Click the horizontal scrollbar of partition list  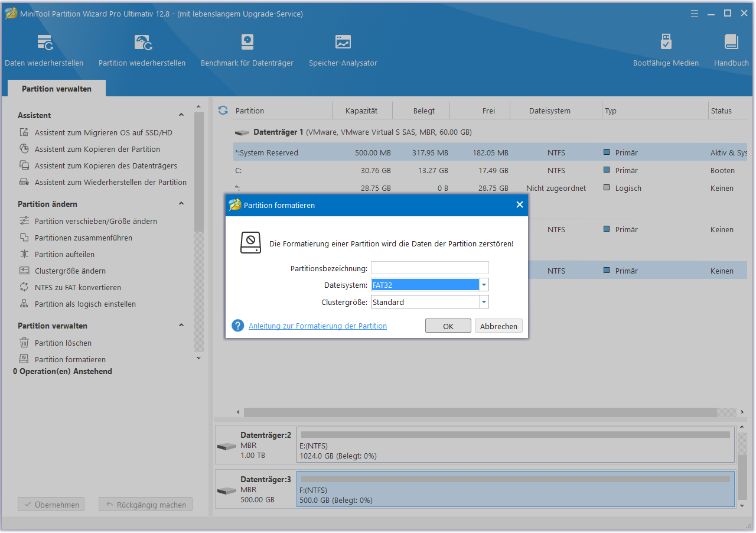click(x=481, y=412)
